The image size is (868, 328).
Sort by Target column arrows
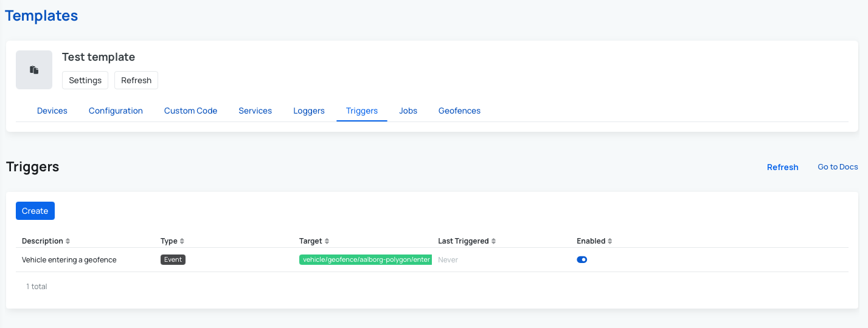click(x=327, y=242)
